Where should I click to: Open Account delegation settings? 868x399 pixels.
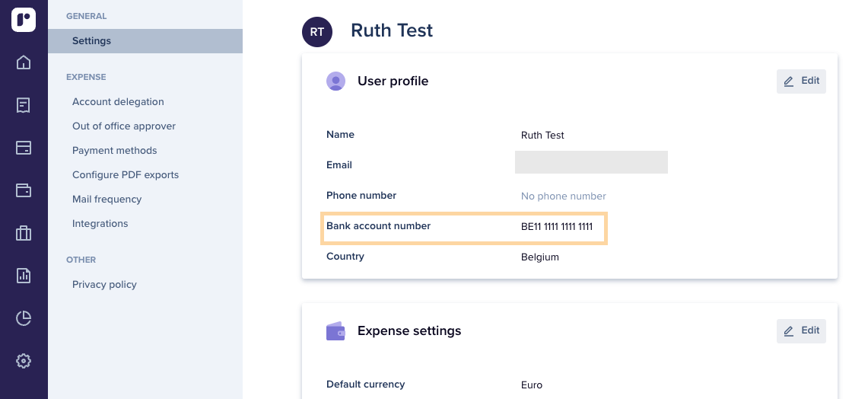[118, 102]
